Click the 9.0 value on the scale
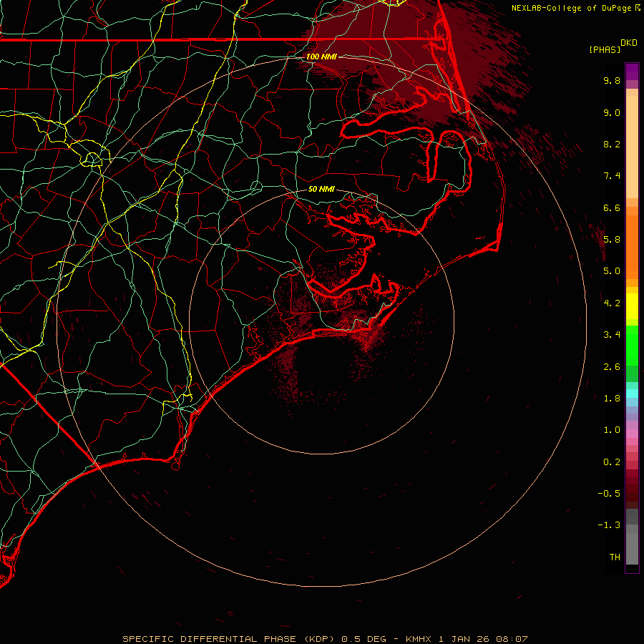 click(612, 112)
